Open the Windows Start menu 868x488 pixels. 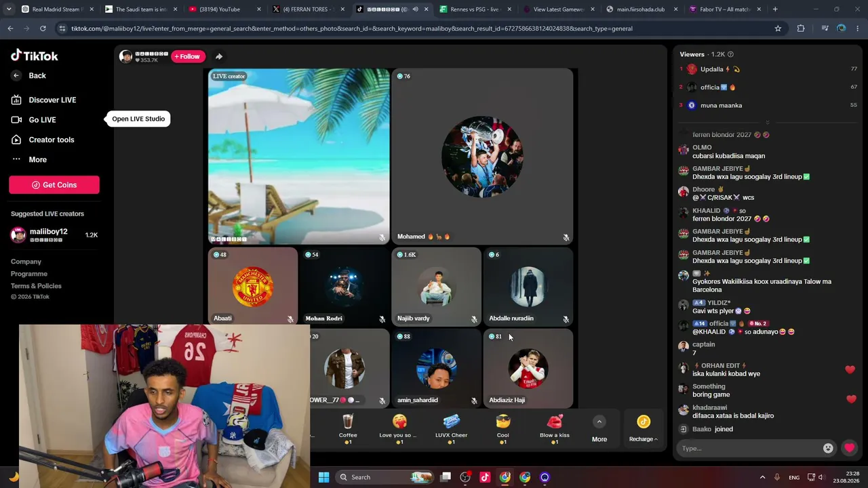(323, 477)
